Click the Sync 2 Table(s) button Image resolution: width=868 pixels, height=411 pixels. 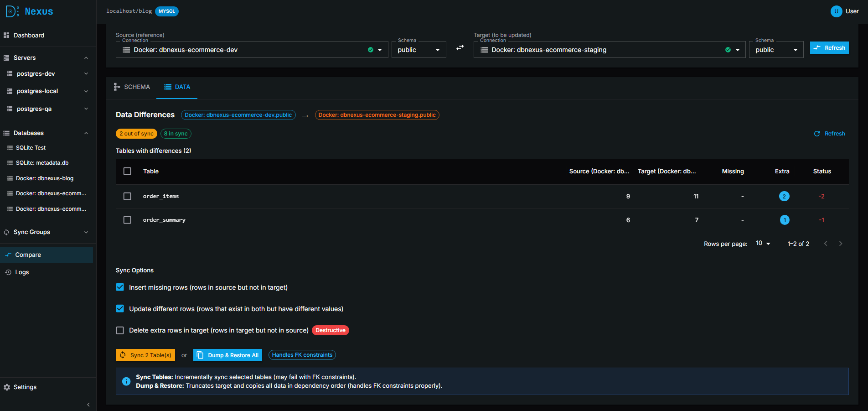tap(145, 355)
